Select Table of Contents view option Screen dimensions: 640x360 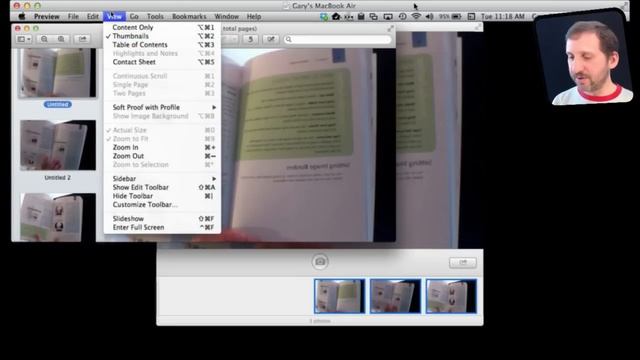click(162, 44)
